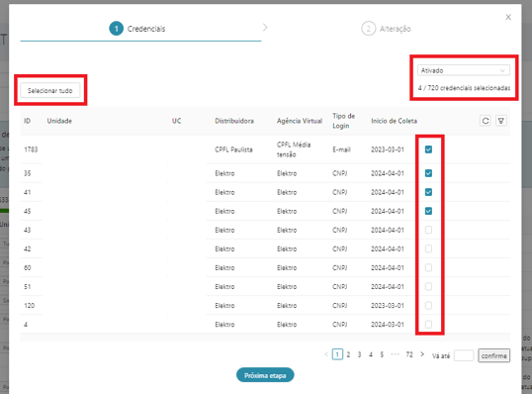Click the Agência Virtual column header
The image size is (532, 394).
(x=300, y=121)
